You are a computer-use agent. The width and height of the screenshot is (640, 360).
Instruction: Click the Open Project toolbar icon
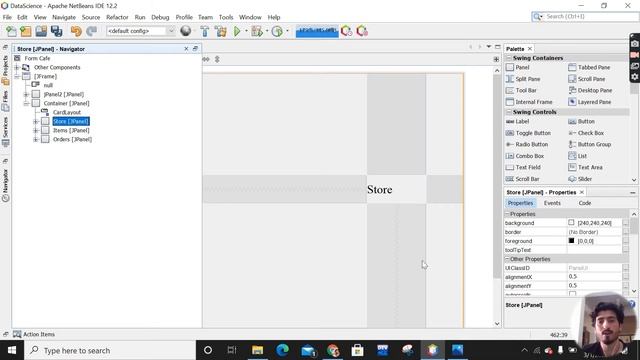[x=41, y=31]
